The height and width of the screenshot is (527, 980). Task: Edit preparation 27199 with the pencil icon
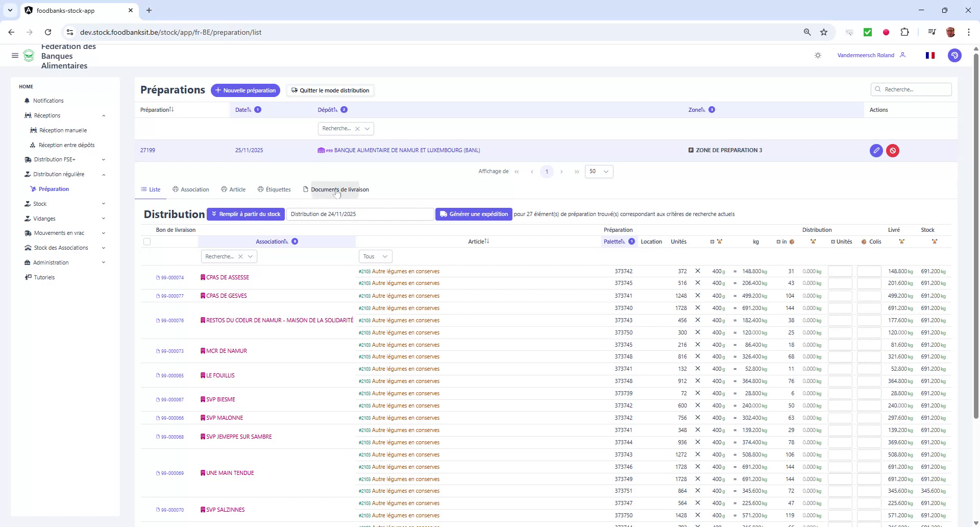876,150
